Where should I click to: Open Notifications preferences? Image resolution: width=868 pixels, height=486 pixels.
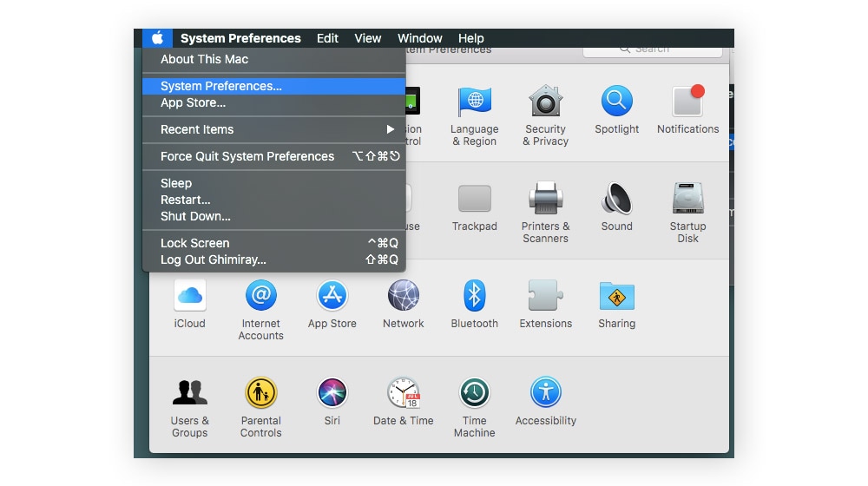[x=687, y=109]
